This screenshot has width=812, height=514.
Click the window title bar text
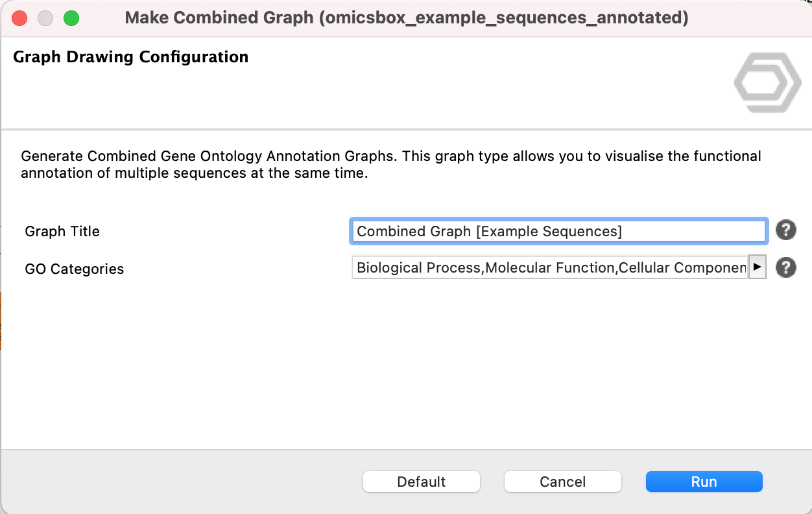point(406,18)
